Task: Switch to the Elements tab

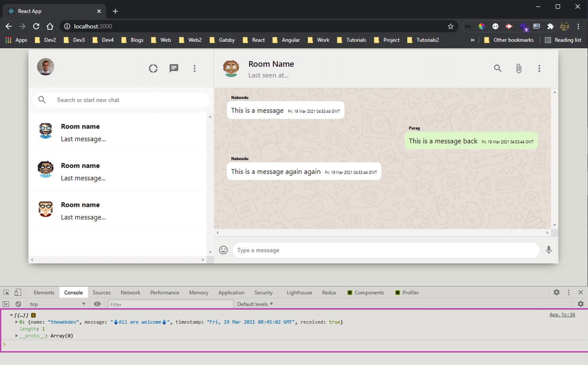Action: pos(44,293)
